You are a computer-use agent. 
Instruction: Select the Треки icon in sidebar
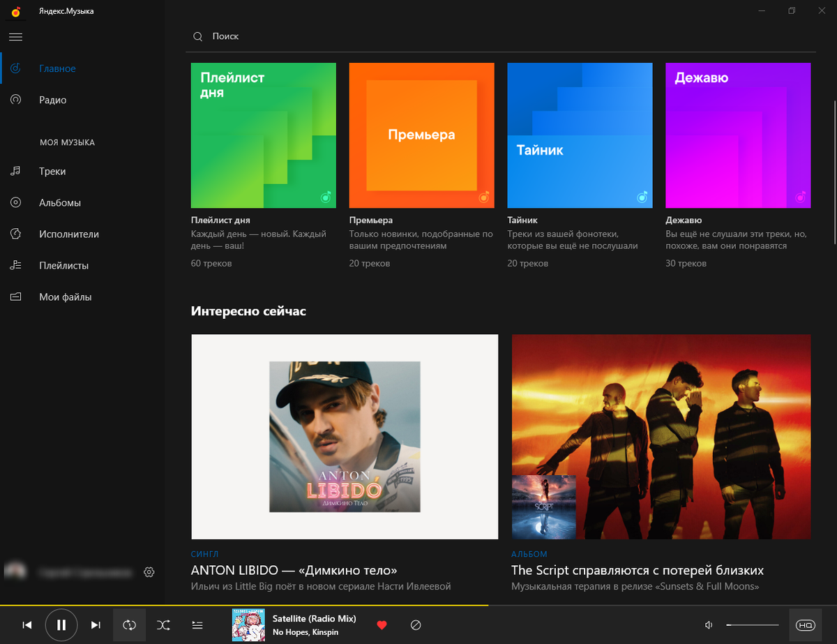pos(15,171)
